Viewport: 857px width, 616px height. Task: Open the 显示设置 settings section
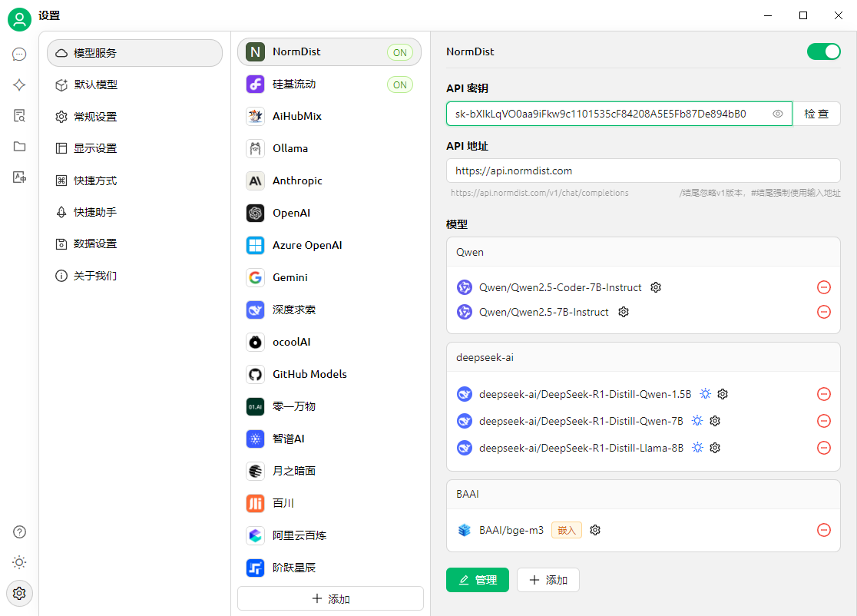pos(134,148)
